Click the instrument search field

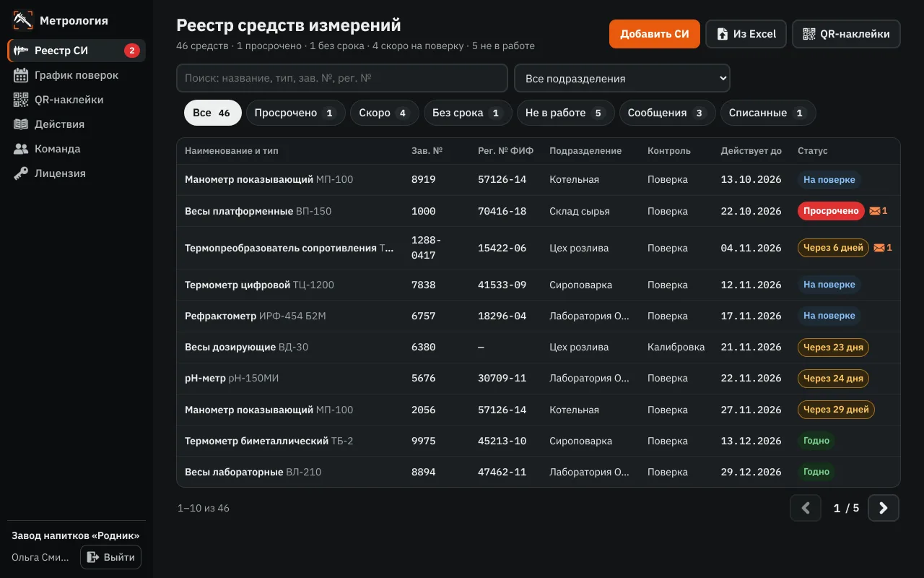tap(342, 78)
